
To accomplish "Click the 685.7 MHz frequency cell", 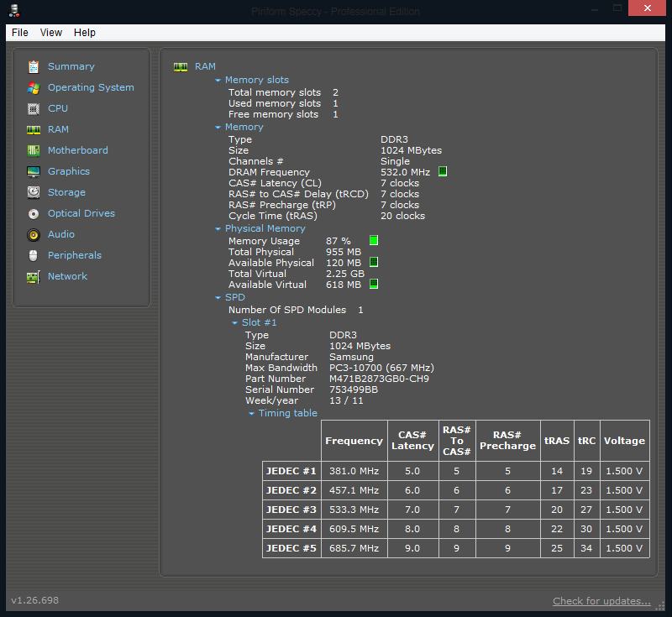I will 354,548.
